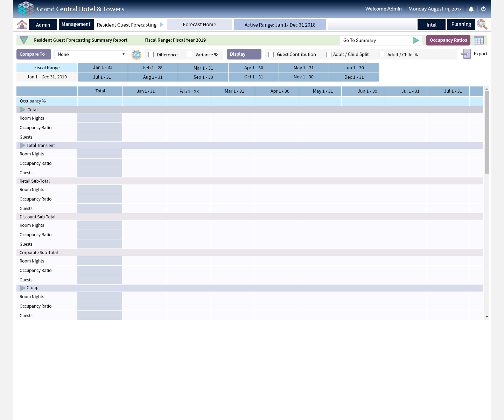Image resolution: width=504 pixels, height=420 pixels.
Task: Collapse the Total Transient section
Action: coord(23,145)
